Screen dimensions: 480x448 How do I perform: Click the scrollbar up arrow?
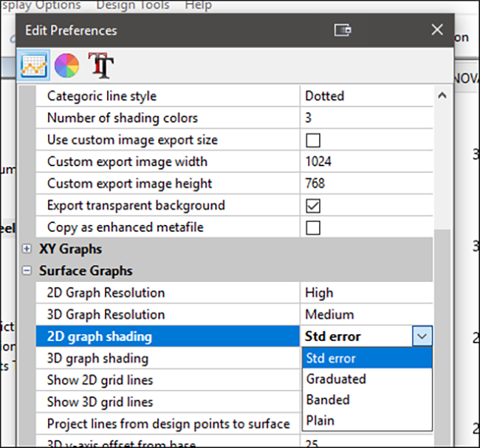[x=442, y=96]
